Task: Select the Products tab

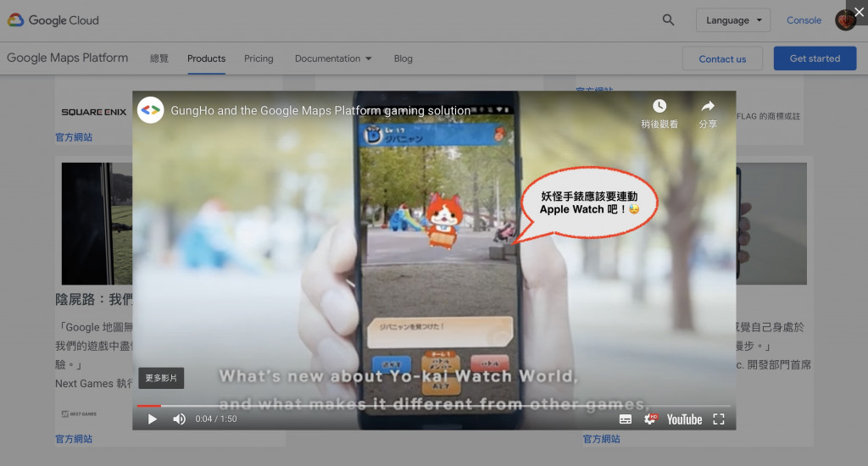Action: [206, 58]
